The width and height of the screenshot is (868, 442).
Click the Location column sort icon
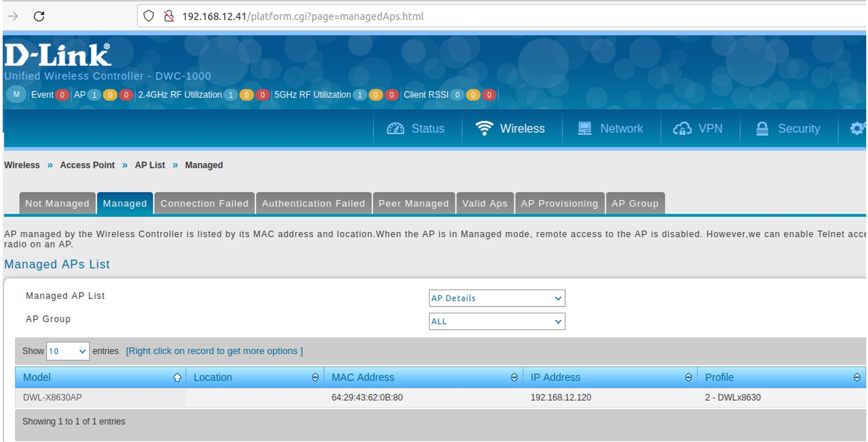(315, 378)
